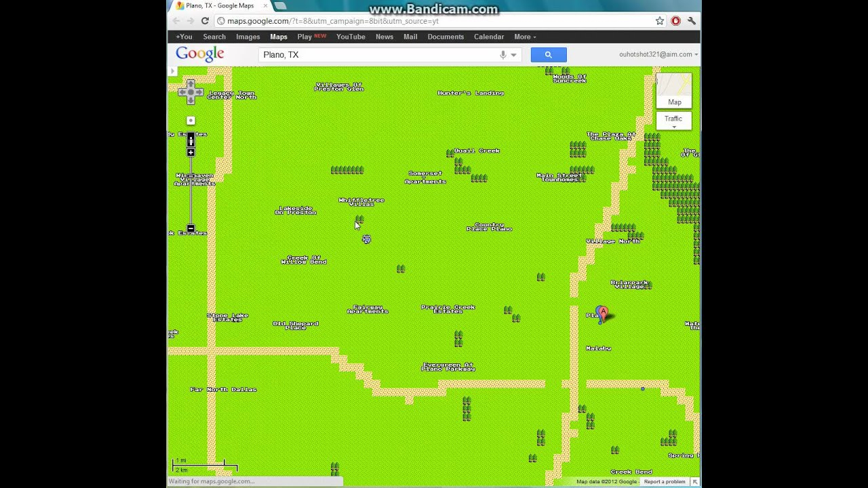The width and height of the screenshot is (868, 488).
Task: Click the Plano, TX search field
Action: point(376,55)
